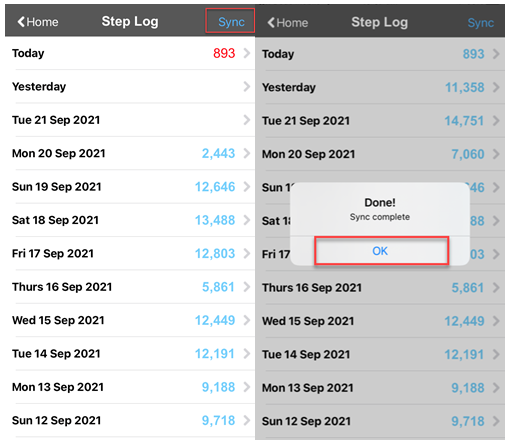This screenshot has width=505, height=444.
Task: Open chevron beside Tue 14 Sep 2021 right panel
Action: (496, 354)
